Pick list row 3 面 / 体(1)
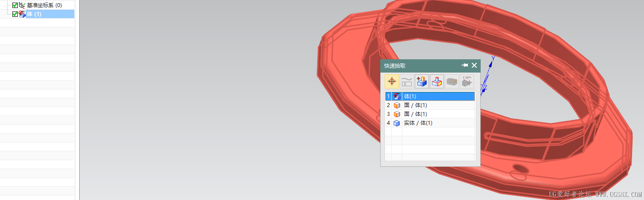Viewport: 644px width, 200px height. [430, 114]
